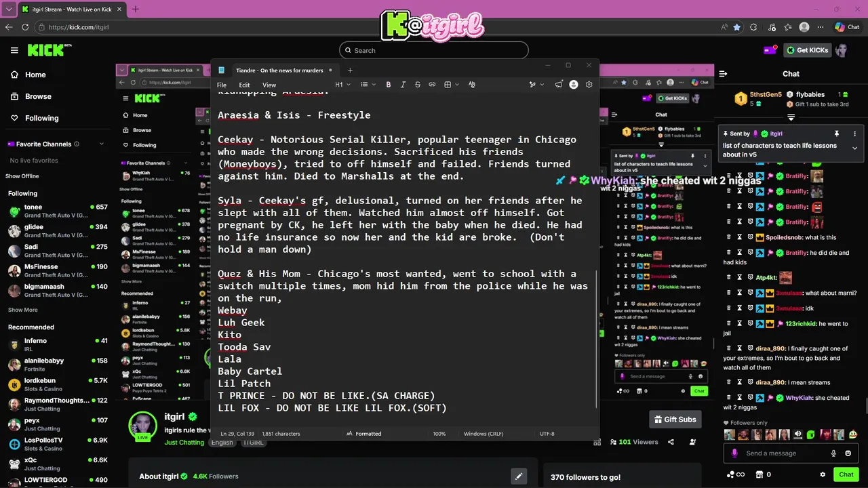Bookmark this page with the star icon
Image resolution: width=868 pixels, height=488 pixels.
tap(737, 27)
